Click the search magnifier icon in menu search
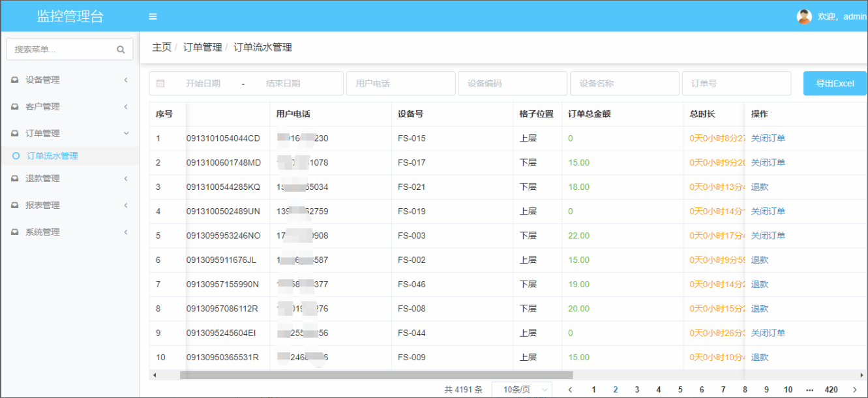This screenshot has height=398, width=868. tap(121, 50)
